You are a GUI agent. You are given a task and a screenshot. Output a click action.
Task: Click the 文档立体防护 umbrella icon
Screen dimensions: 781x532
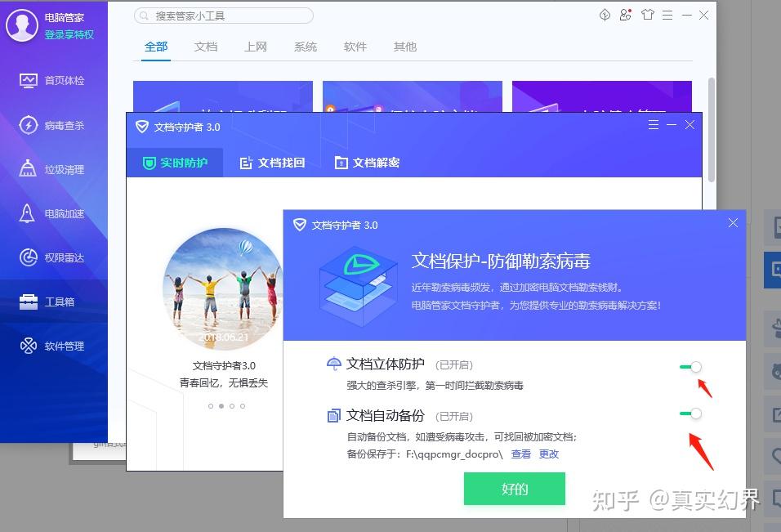click(333, 364)
